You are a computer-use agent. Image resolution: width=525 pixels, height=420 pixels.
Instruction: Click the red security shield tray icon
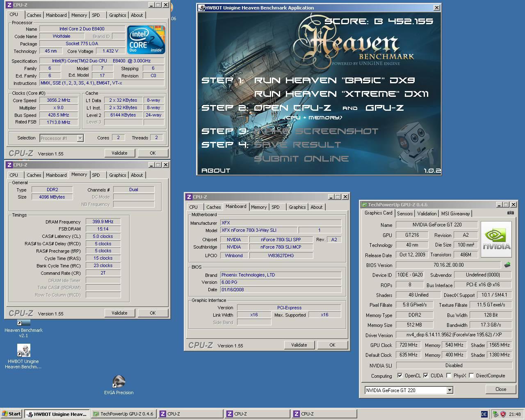pos(503,414)
